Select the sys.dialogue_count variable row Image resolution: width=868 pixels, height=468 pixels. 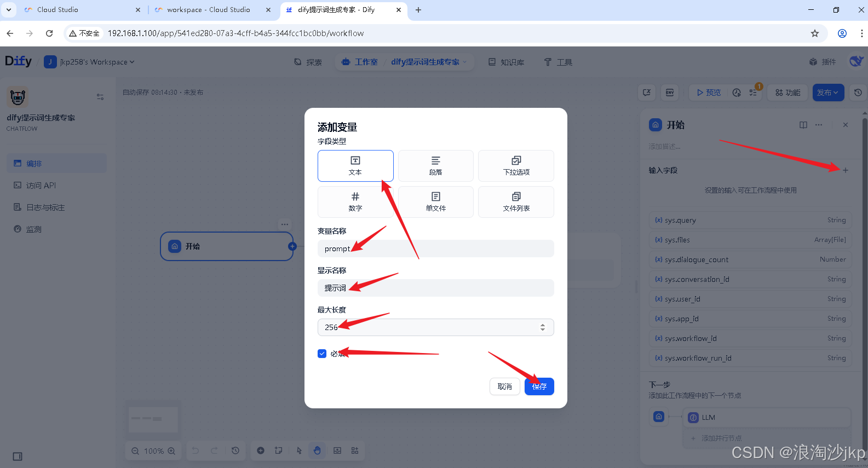click(x=750, y=259)
